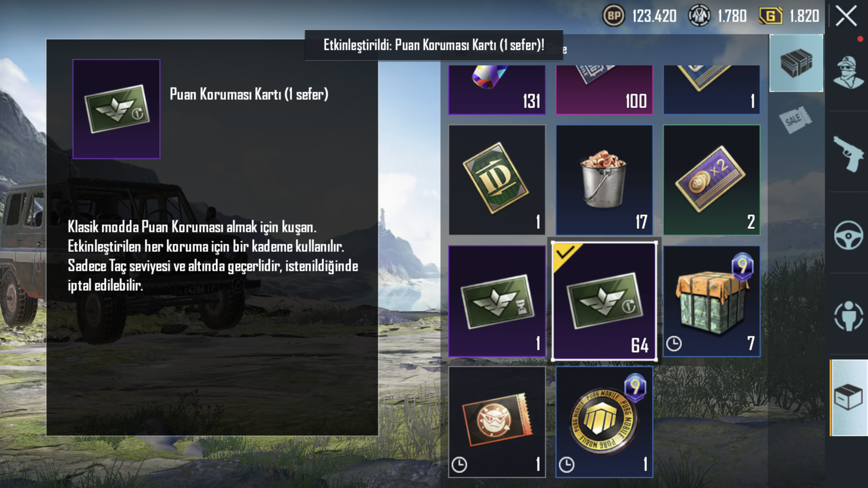Click the silver fragment currency 1.780
Viewport: 868px width, 488px height.
[717, 16]
